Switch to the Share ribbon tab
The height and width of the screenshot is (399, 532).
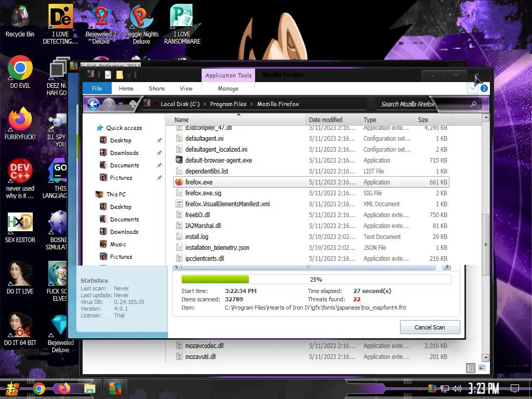157,88
